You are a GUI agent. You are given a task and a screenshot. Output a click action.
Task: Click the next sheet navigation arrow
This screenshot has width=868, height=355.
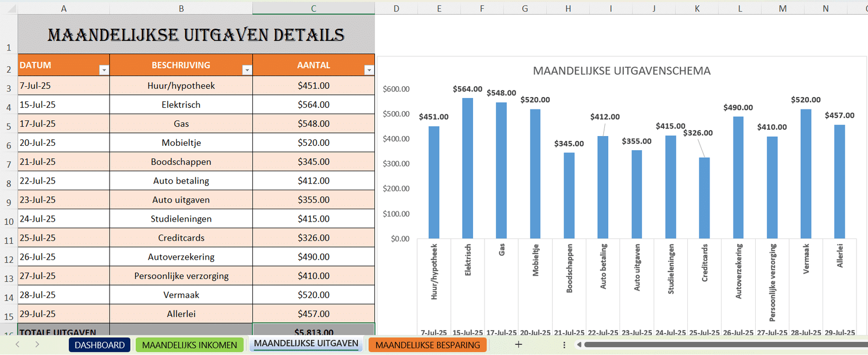37,345
